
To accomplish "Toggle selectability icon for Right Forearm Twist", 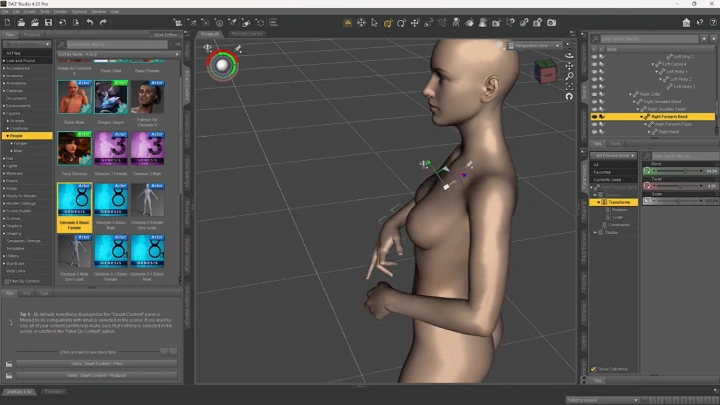I will click(602, 124).
